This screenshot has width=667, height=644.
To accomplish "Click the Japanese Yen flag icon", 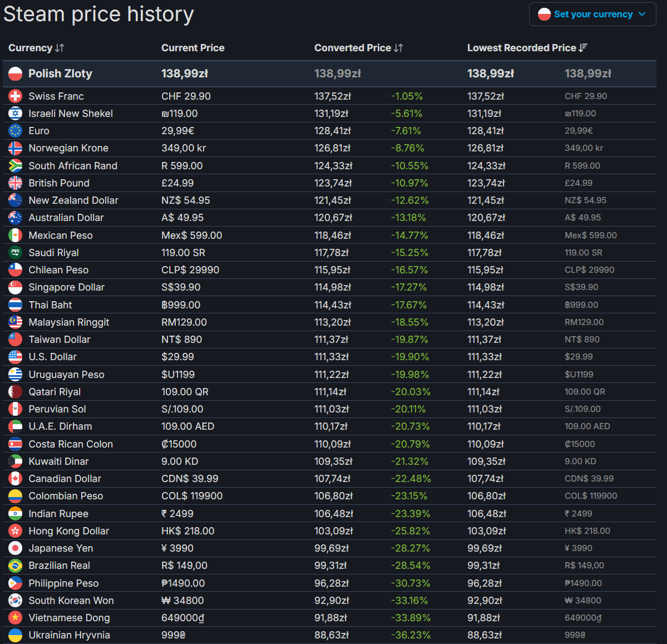I will [16, 548].
